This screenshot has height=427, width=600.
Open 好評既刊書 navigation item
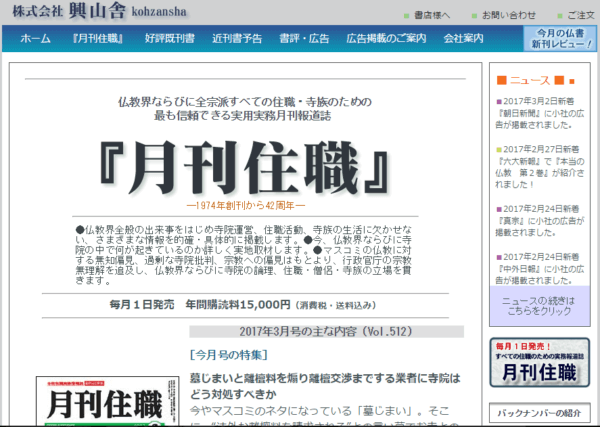coord(170,38)
